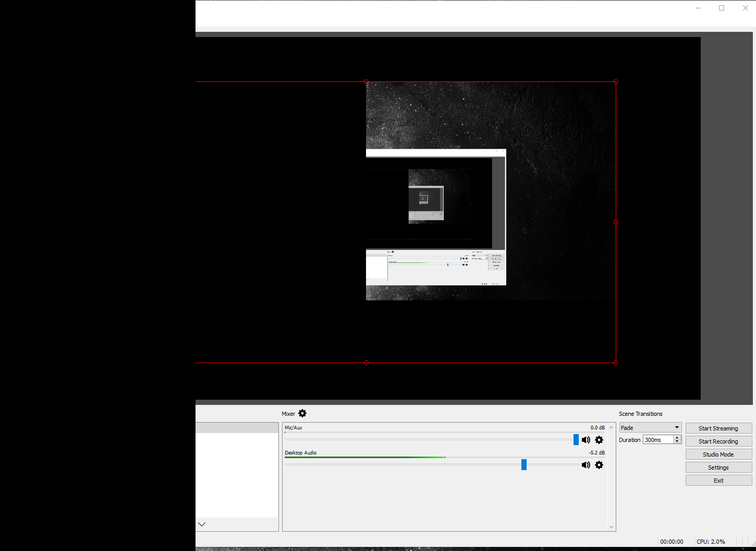Viewport: 756px width, 551px height.
Task: Open the Mixer settings gear
Action: click(302, 413)
